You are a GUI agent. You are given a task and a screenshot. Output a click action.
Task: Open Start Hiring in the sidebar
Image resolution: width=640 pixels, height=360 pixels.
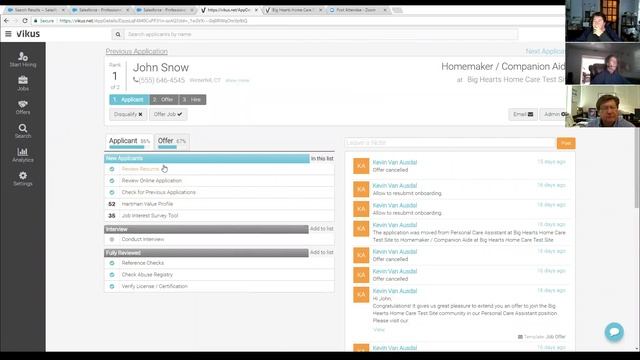23,60
